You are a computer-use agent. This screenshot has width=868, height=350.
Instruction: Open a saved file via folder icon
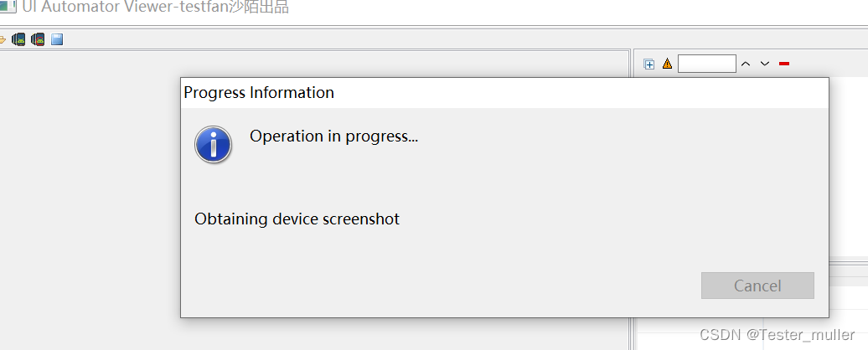click(x=3, y=40)
